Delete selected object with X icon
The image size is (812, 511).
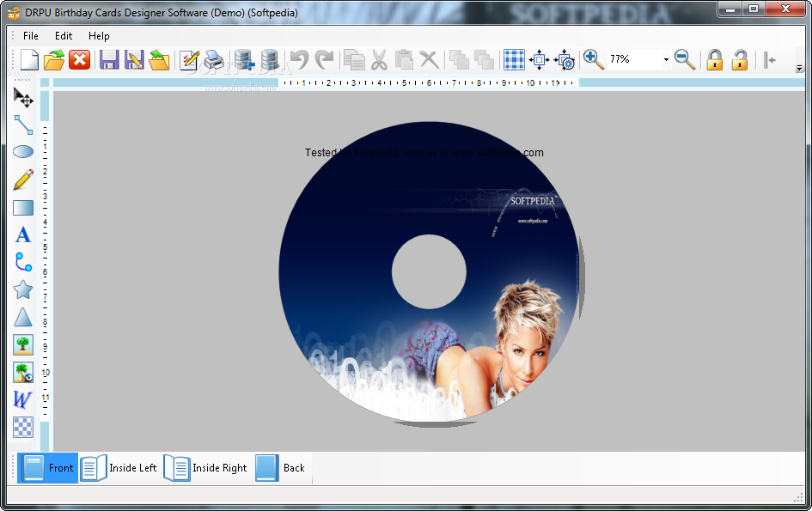[x=429, y=59]
